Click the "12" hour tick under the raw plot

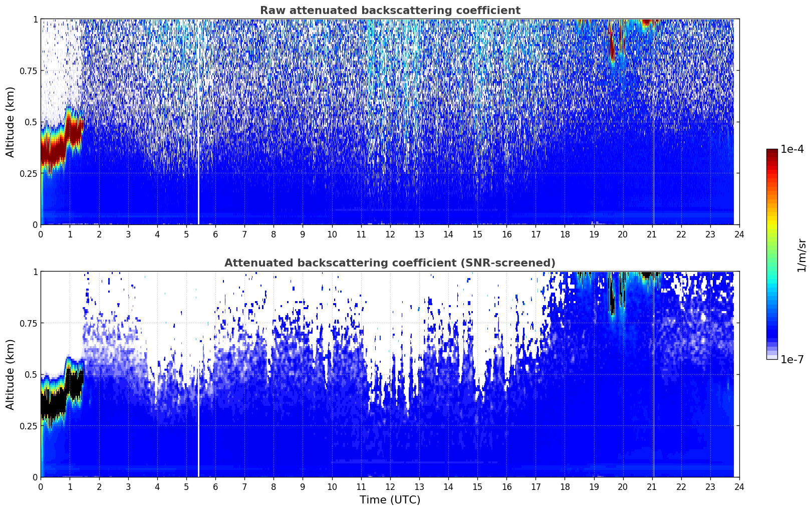coord(390,234)
